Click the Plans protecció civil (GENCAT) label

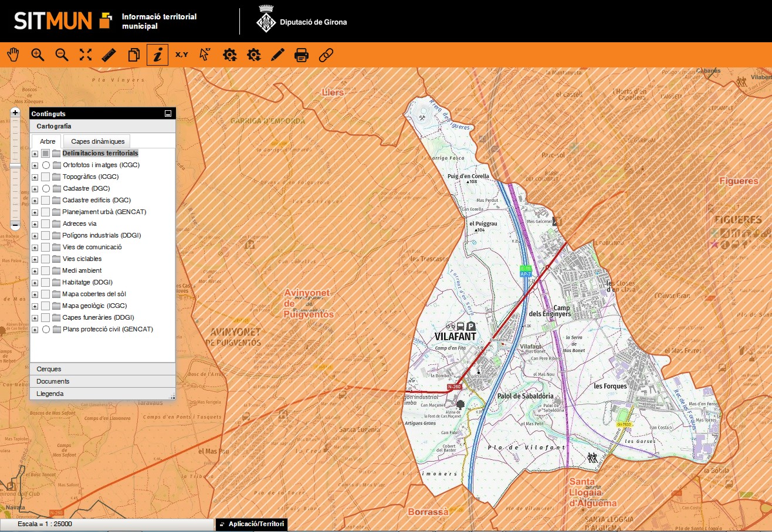pyautogui.click(x=108, y=329)
